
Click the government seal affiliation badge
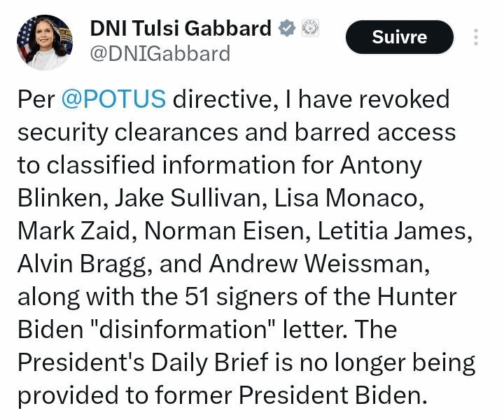pos(310,28)
